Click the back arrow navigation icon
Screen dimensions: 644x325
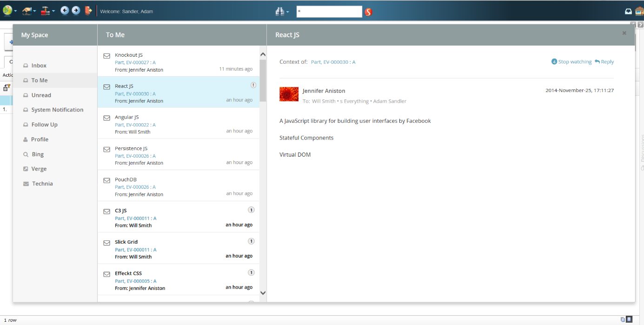click(x=65, y=11)
